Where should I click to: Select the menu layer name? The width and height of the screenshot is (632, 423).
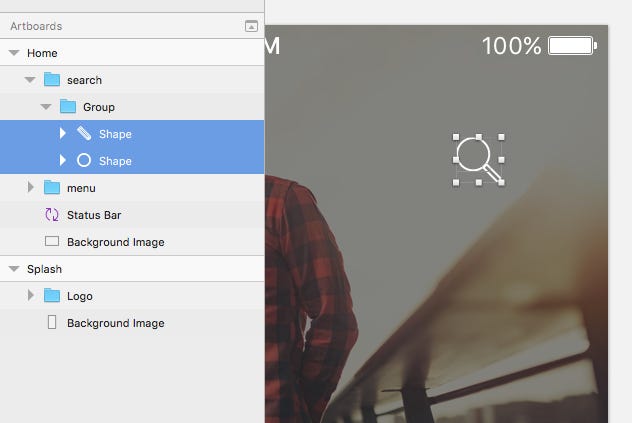point(81,188)
